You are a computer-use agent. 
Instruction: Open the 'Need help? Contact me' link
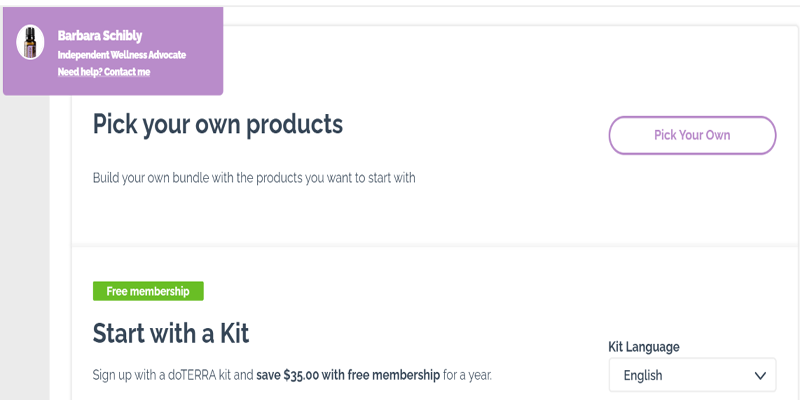[104, 72]
